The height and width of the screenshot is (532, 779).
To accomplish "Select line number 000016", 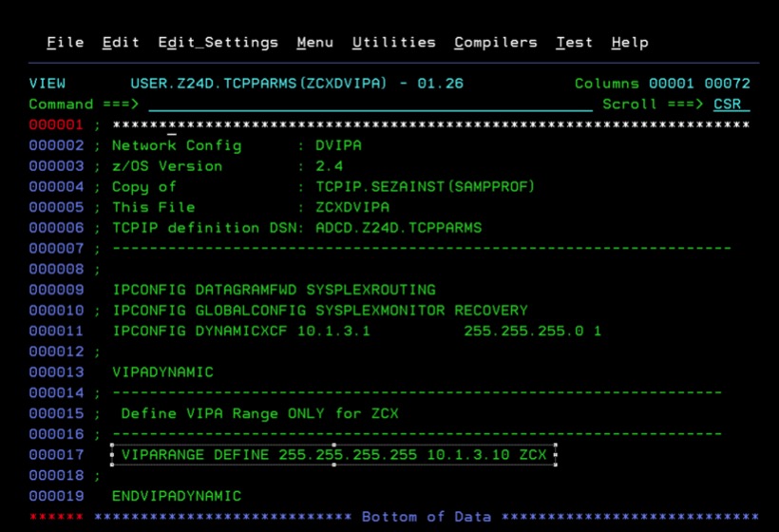I will pos(56,434).
